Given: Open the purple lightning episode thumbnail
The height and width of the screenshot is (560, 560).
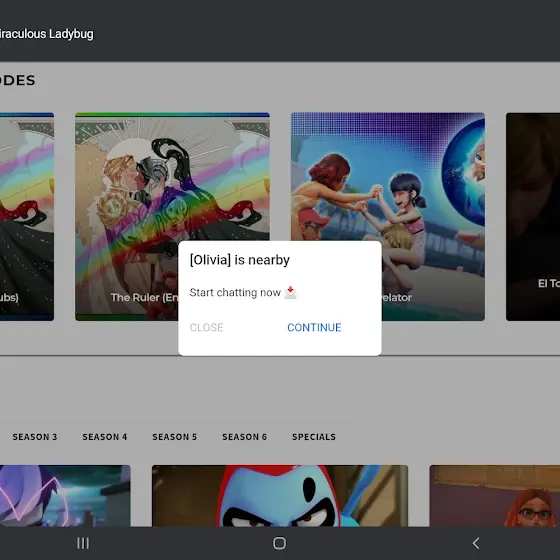Looking at the screenshot, I should 65,496.
